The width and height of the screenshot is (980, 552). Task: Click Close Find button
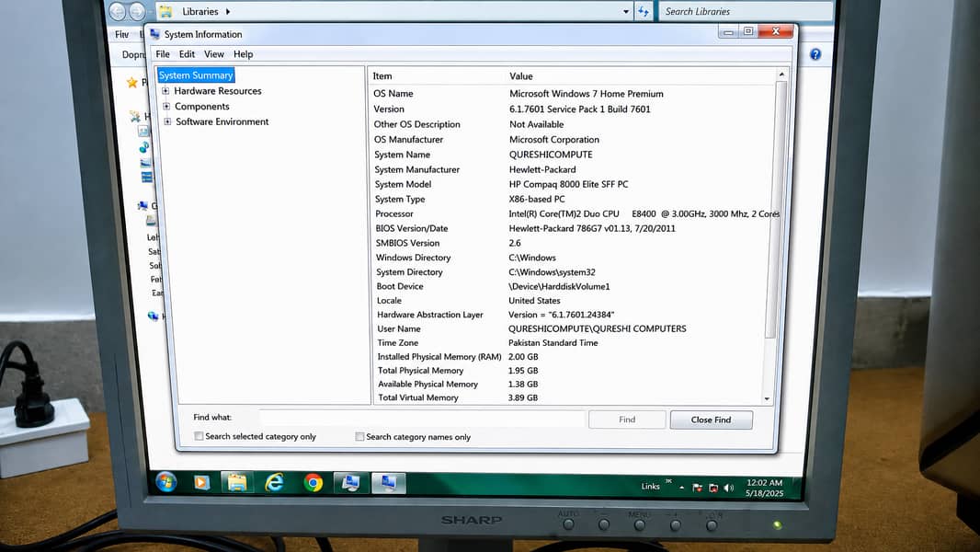click(712, 420)
